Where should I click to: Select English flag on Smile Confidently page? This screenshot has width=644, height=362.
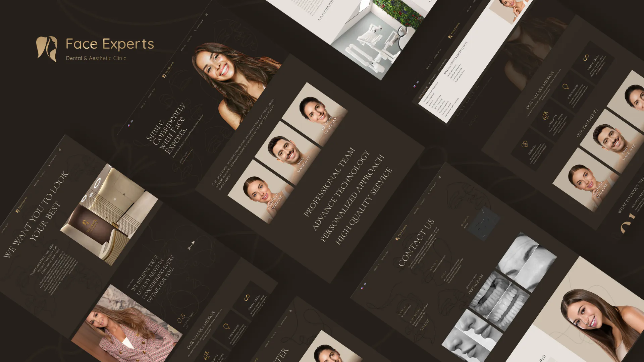point(132,121)
